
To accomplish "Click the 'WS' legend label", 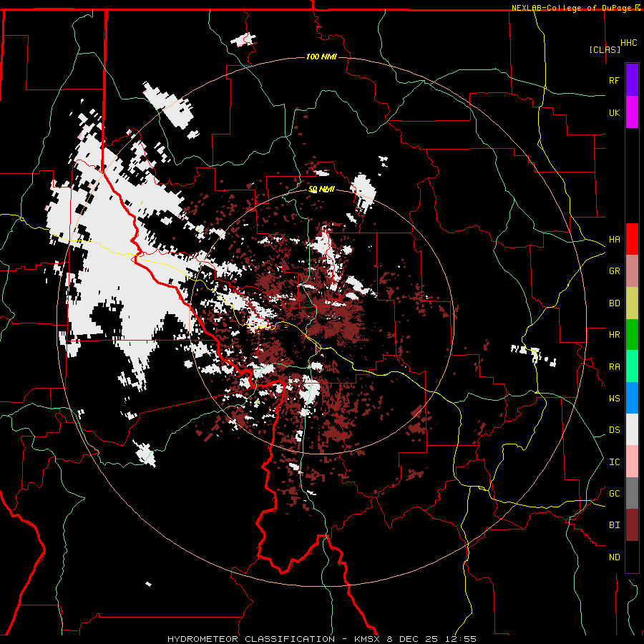I will 614,399.
